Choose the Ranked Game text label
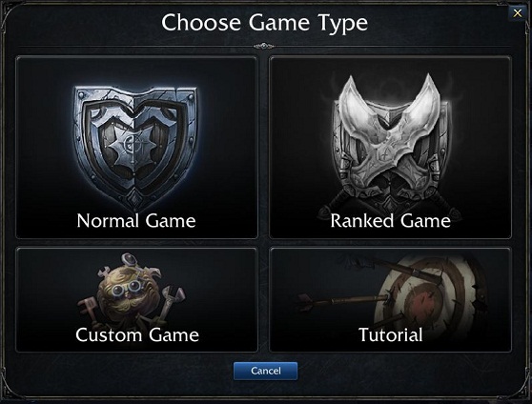 coord(390,220)
